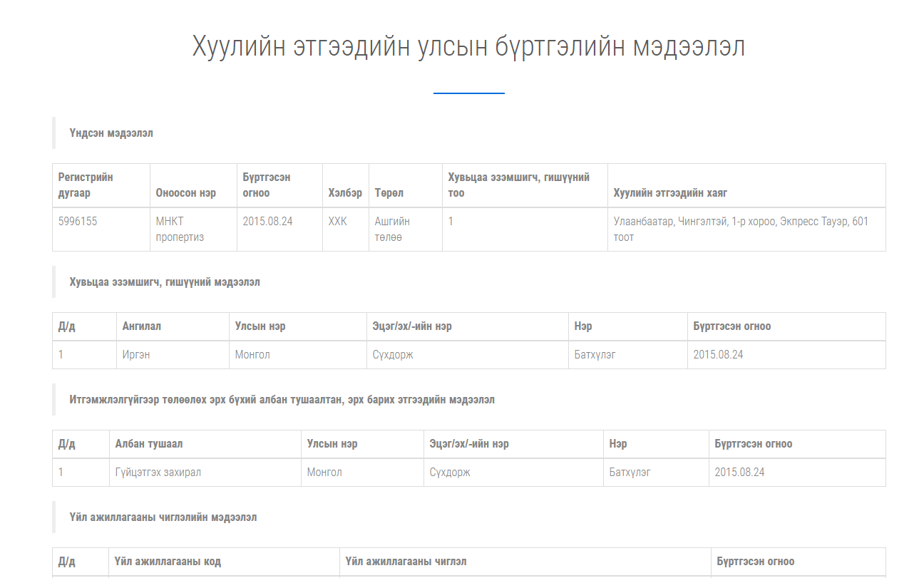Click the "Регистрийн дугаар" column header
The height and width of the screenshot is (578, 924).
[x=86, y=185]
